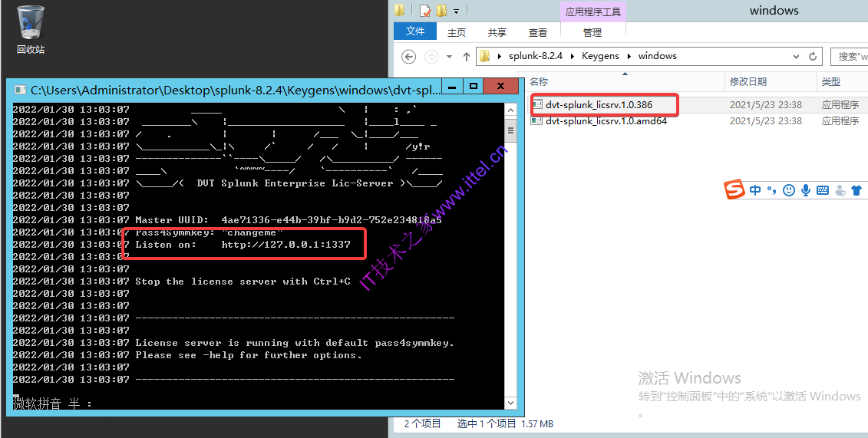Viewport: 868px width, 438px height.
Task: Open the emoji panel in Sogou bar
Action: 789,190
